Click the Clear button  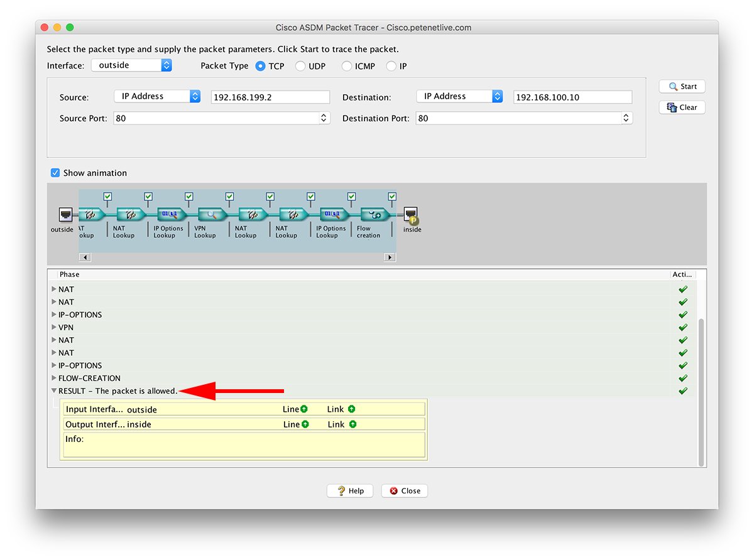(682, 107)
